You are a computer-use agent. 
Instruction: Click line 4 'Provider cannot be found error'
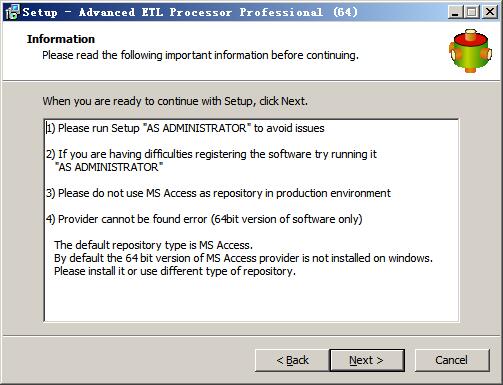(204, 219)
